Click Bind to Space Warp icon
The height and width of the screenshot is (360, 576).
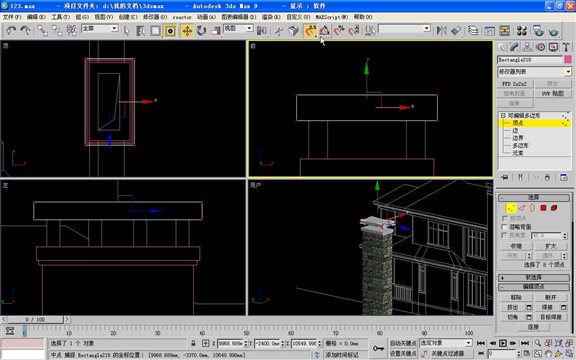point(71,30)
